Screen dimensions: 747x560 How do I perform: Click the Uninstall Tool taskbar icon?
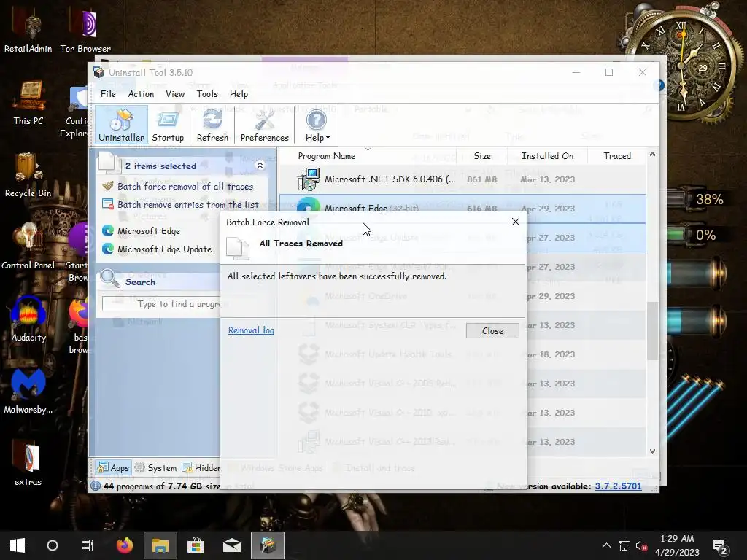pos(268,545)
